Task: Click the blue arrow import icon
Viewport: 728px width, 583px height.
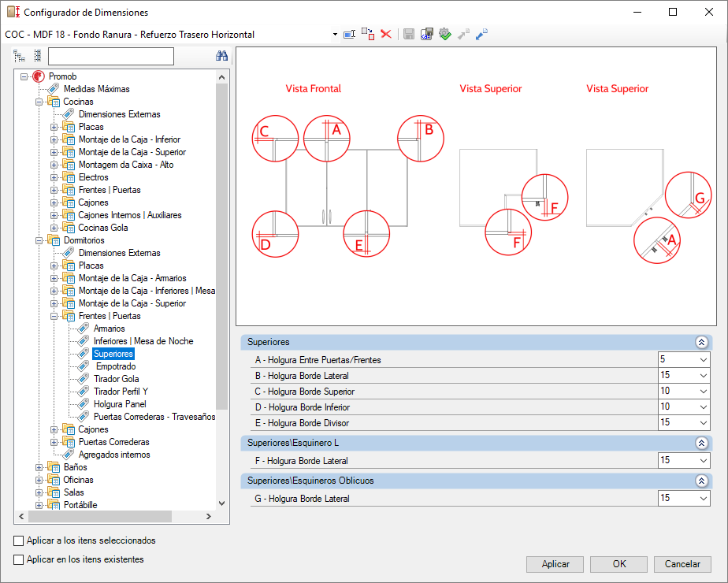Action: [481, 34]
